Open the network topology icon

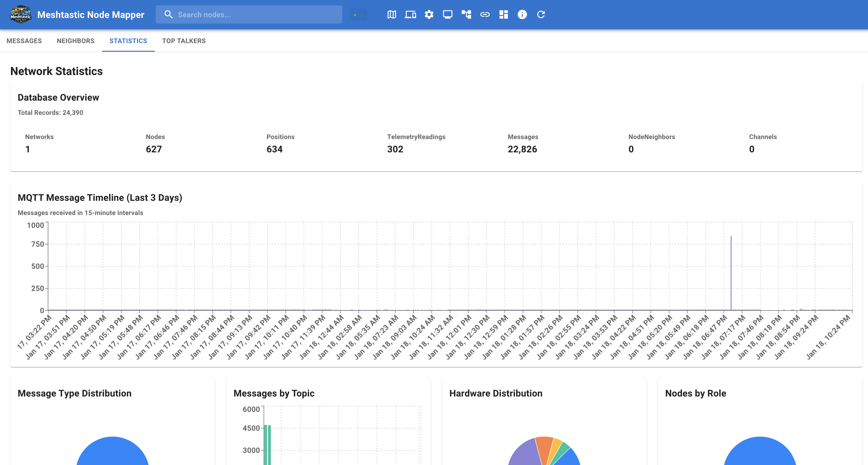click(x=467, y=14)
